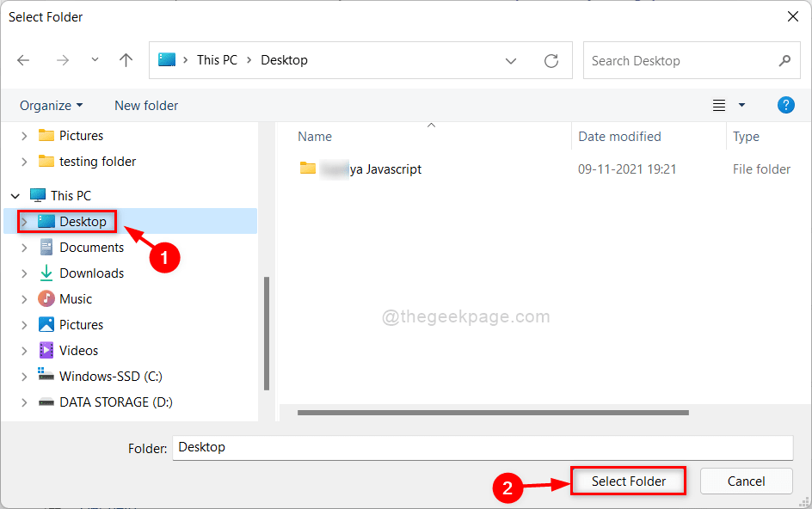
Task: Open the recent locations dropdown arrow
Action: pyautogui.click(x=95, y=60)
